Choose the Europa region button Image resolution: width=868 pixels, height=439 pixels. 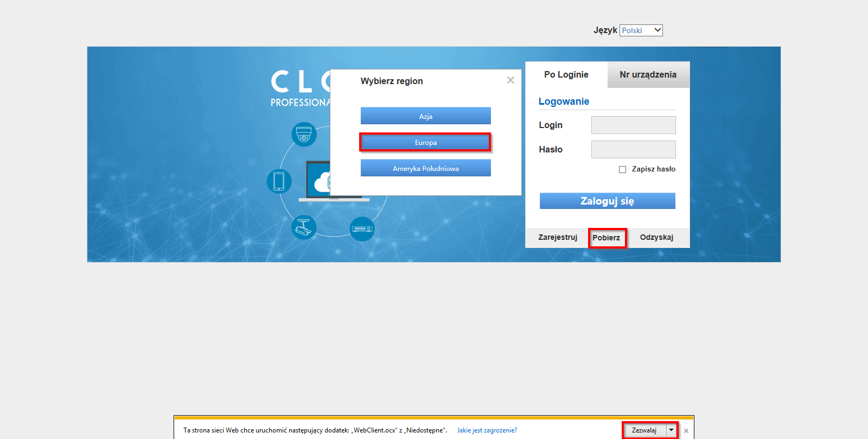[x=426, y=142]
